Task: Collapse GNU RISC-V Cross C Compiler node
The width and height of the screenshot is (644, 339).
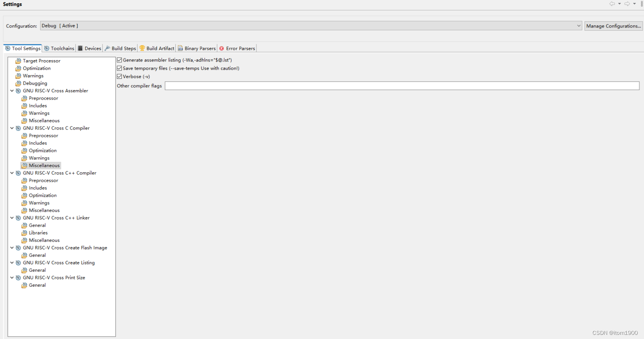Action: [12, 128]
